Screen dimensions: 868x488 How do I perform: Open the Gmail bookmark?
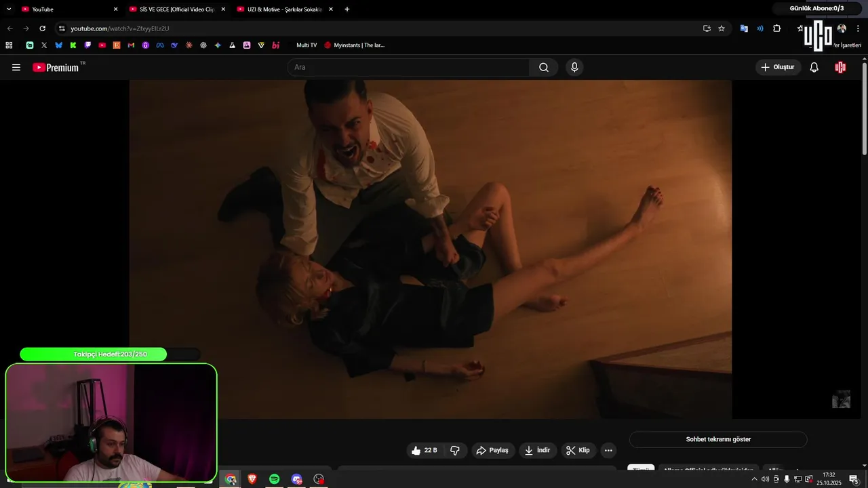pyautogui.click(x=131, y=45)
